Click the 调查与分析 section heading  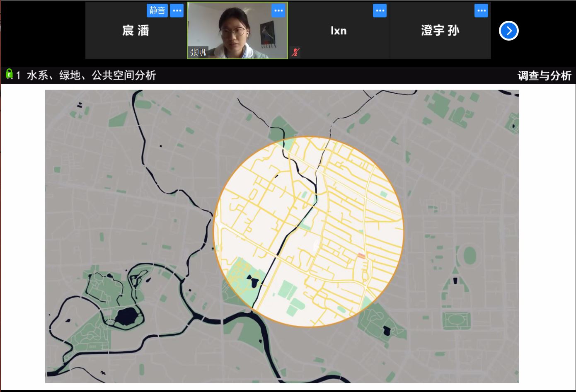coord(544,75)
